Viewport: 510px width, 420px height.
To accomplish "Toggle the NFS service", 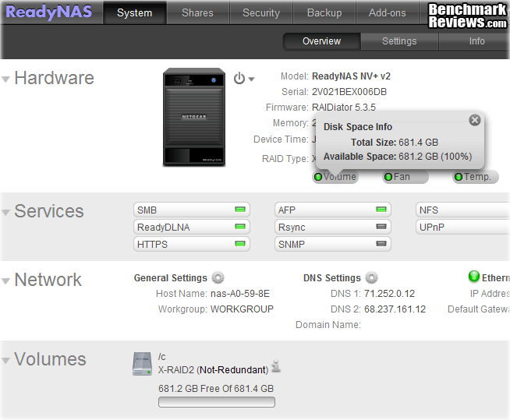I will pos(463,210).
